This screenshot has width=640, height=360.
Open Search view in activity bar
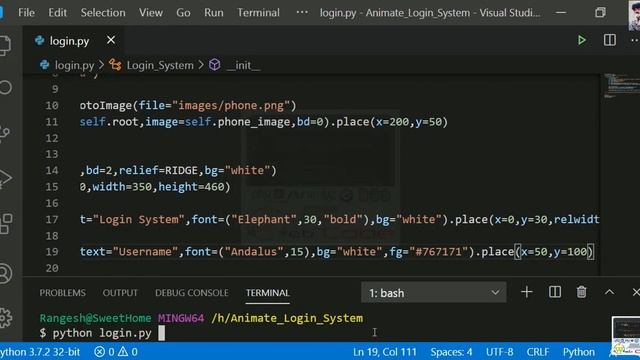[x=5, y=87]
